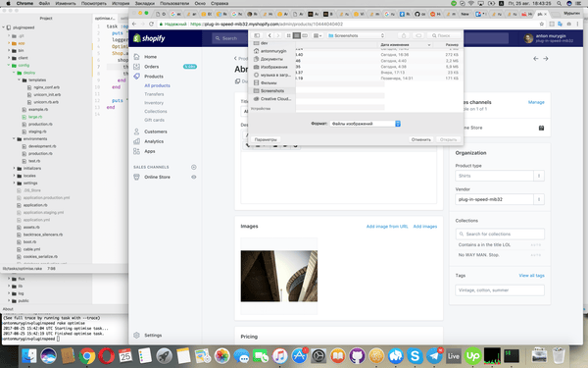Click Search for collections field

tap(500, 234)
